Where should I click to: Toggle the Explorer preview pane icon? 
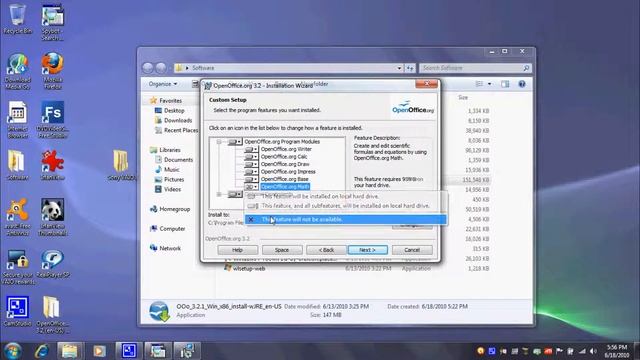coord(505,84)
